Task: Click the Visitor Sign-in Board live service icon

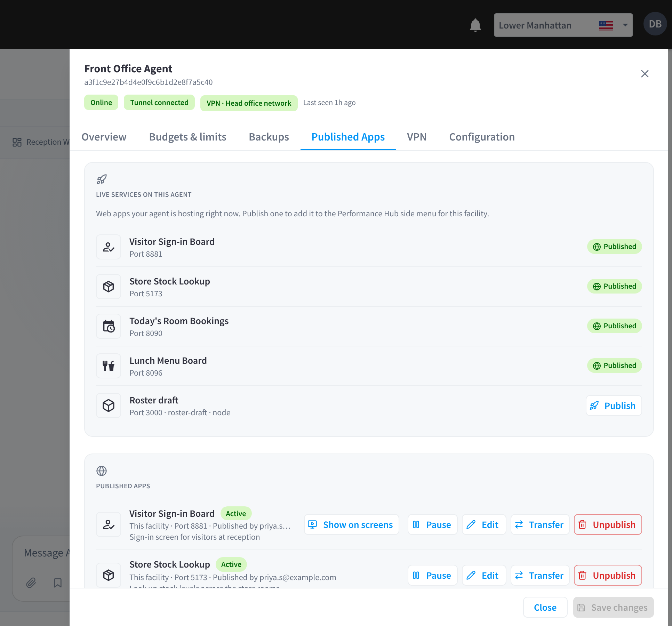Action: (x=109, y=247)
